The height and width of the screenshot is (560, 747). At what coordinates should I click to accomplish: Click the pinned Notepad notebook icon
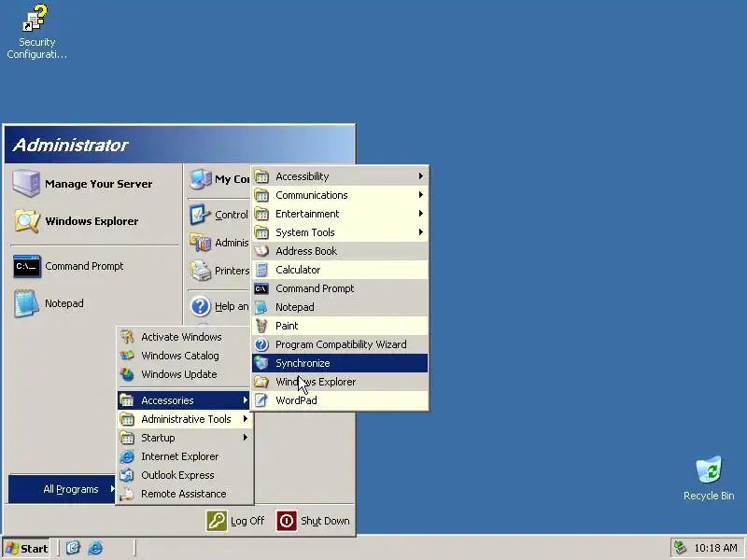(x=26, y=303)
